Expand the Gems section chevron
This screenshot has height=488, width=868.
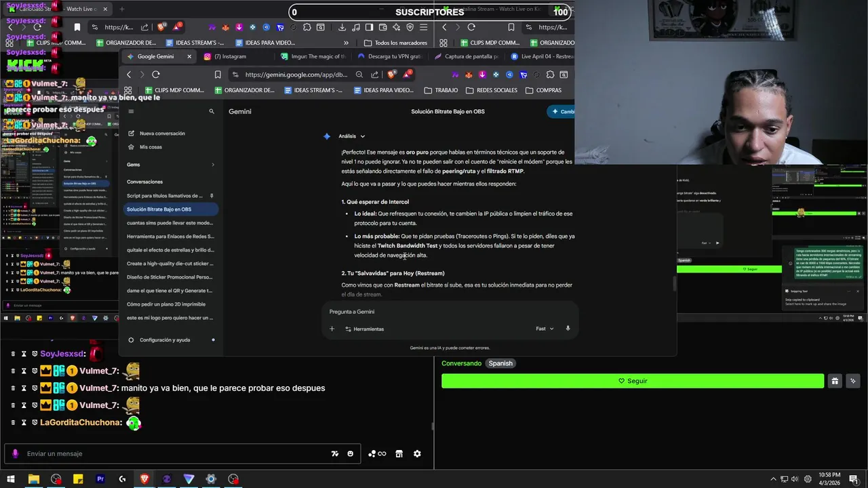click(212, 165)
